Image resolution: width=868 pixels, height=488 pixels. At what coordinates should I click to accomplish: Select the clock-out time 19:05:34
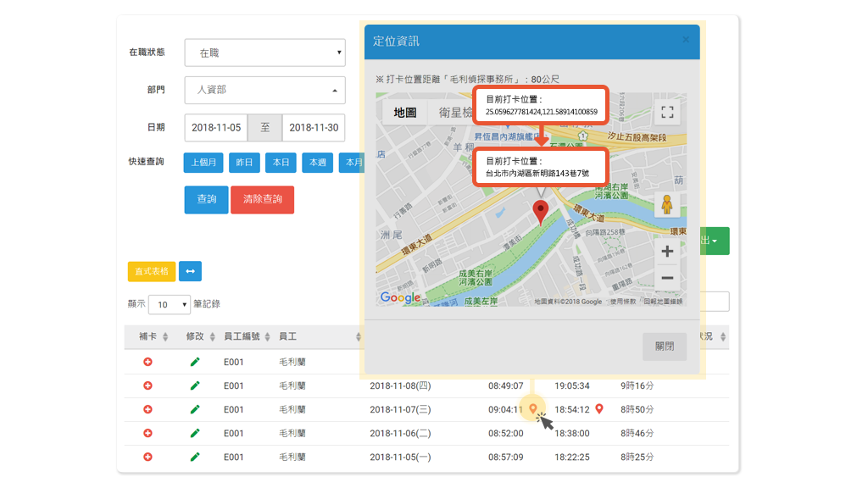coord(572,385)
